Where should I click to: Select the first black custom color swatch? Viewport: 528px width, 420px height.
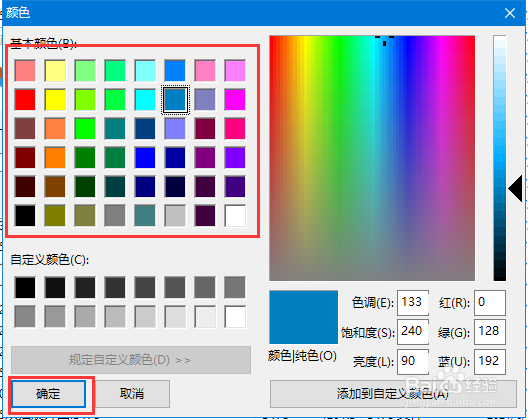pos(25,288)
